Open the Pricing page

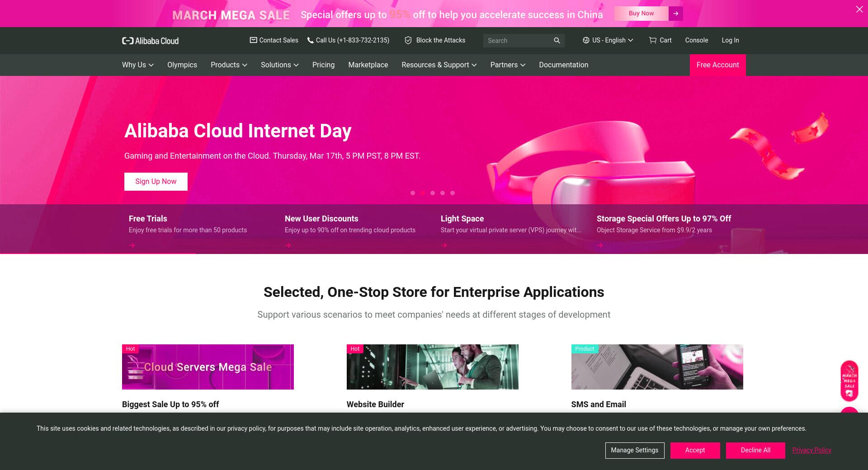click(323, 65)
